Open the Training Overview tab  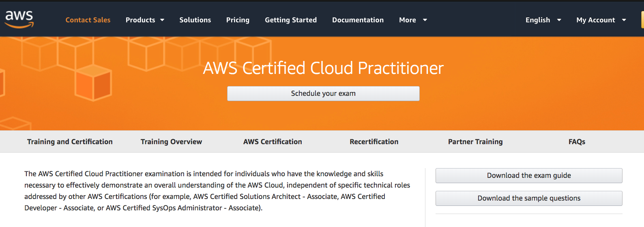click(171, 142)
